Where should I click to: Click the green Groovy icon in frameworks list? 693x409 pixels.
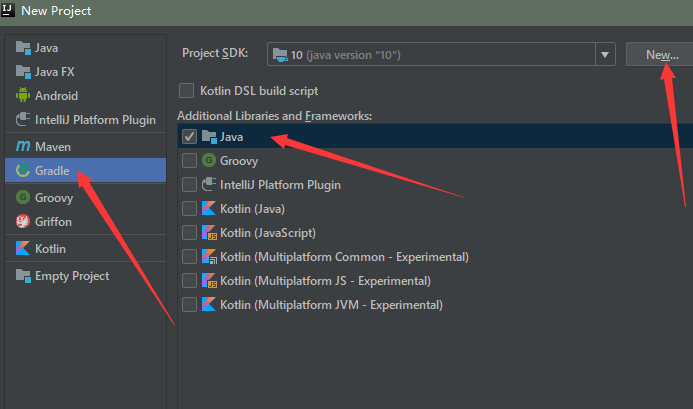coord(209,160)
